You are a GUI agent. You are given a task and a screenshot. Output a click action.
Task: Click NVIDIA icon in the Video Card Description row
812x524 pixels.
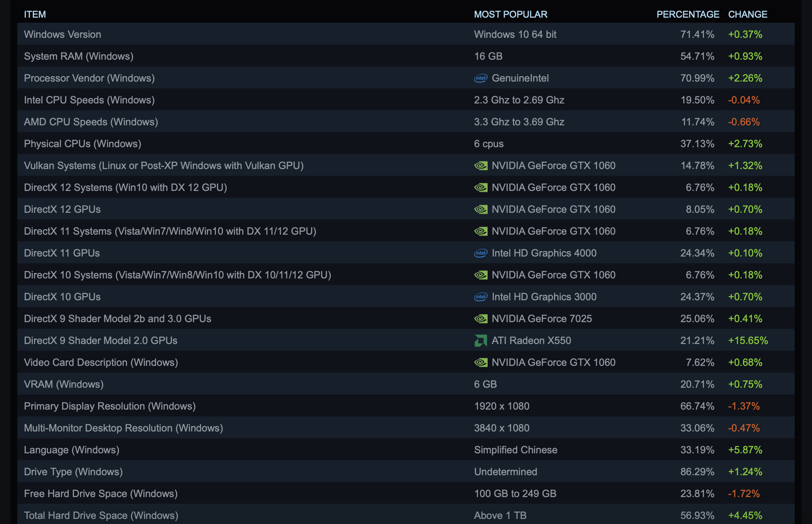(x=480, y=363)
